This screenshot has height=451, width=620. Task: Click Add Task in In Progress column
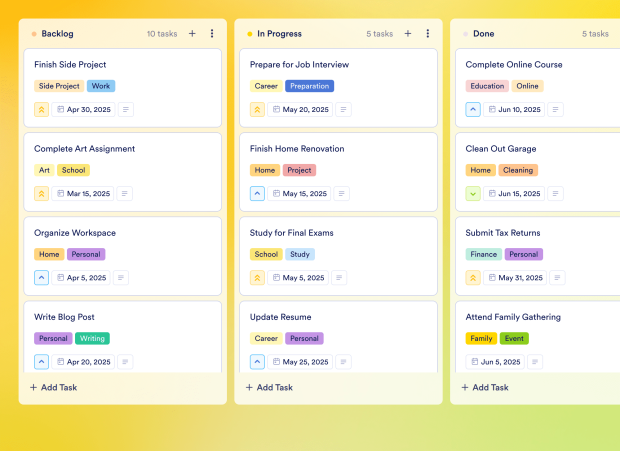click(269, 387)
